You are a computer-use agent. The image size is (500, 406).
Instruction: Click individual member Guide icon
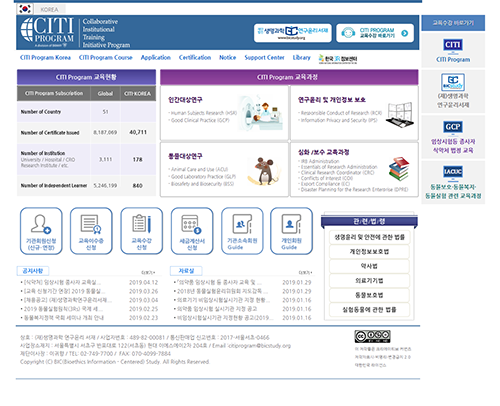pos(291,224)
